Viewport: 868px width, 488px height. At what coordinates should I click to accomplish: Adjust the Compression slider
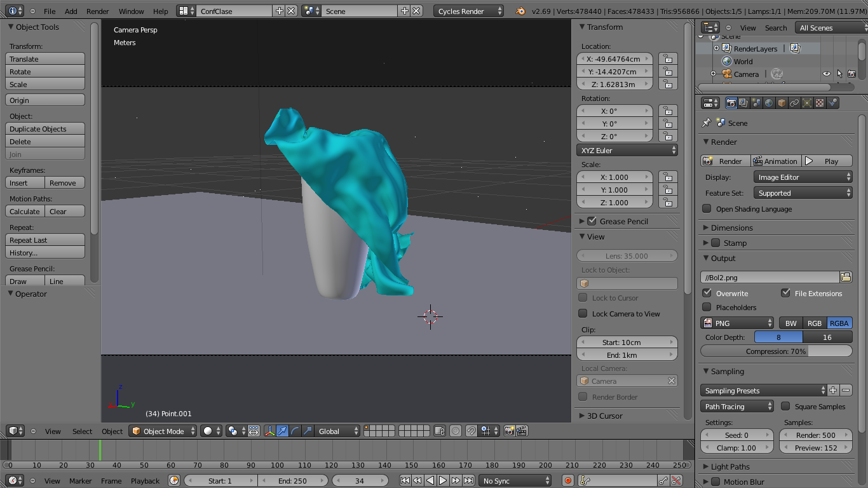[x=776, y=351]
